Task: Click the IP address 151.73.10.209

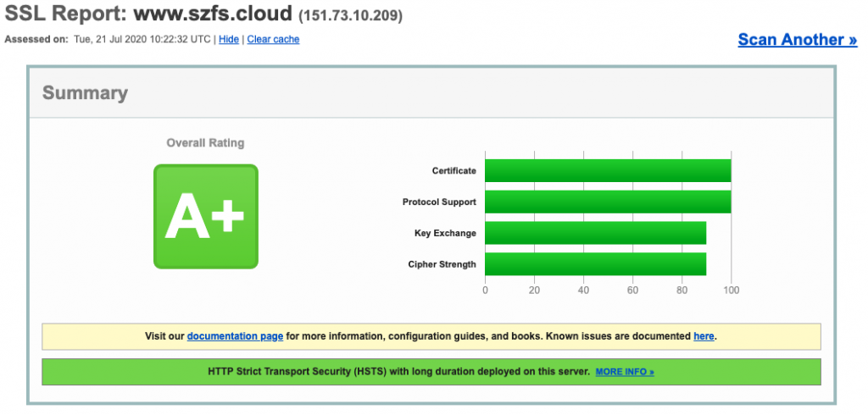Action: pos(350,16)
